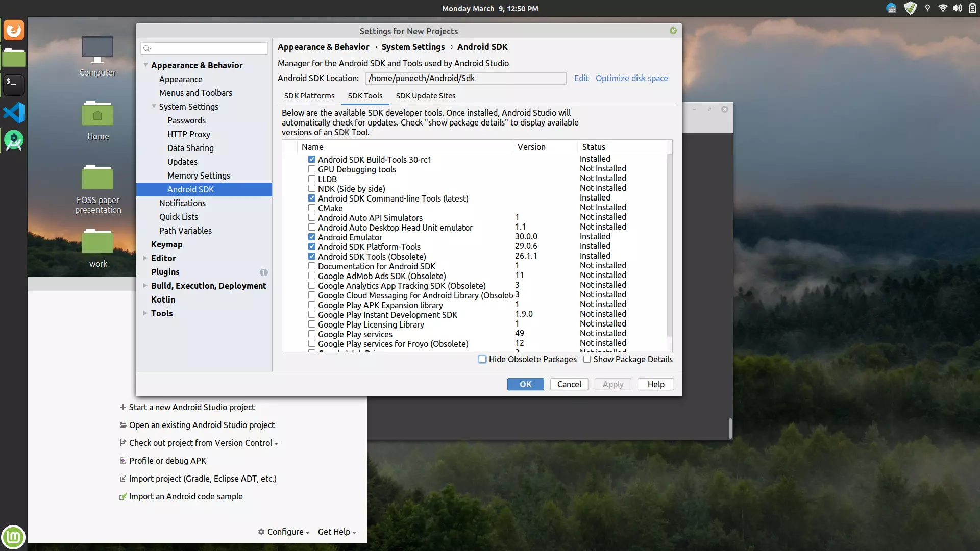Click the Import Android code sample icon
The width and height of the screenshot is (980, 551).
[122, 496]
